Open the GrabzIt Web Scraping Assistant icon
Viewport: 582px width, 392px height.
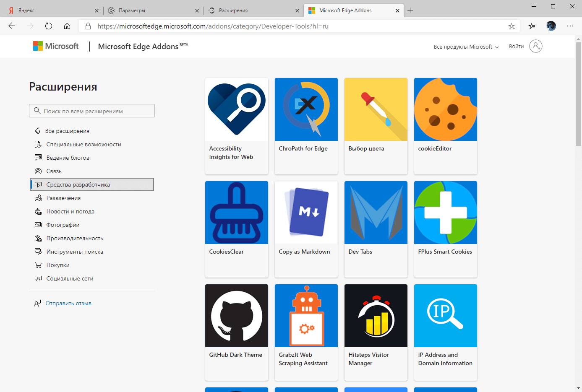click(x=306, y=316)
